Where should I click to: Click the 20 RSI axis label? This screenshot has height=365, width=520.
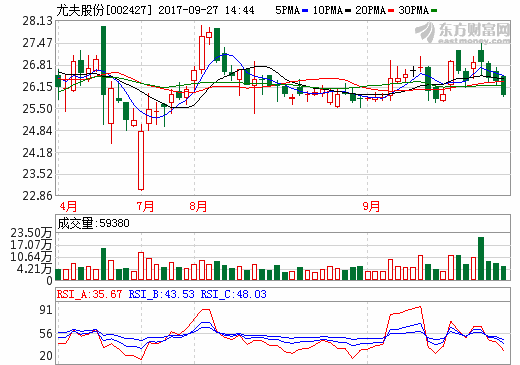(46, 356)
